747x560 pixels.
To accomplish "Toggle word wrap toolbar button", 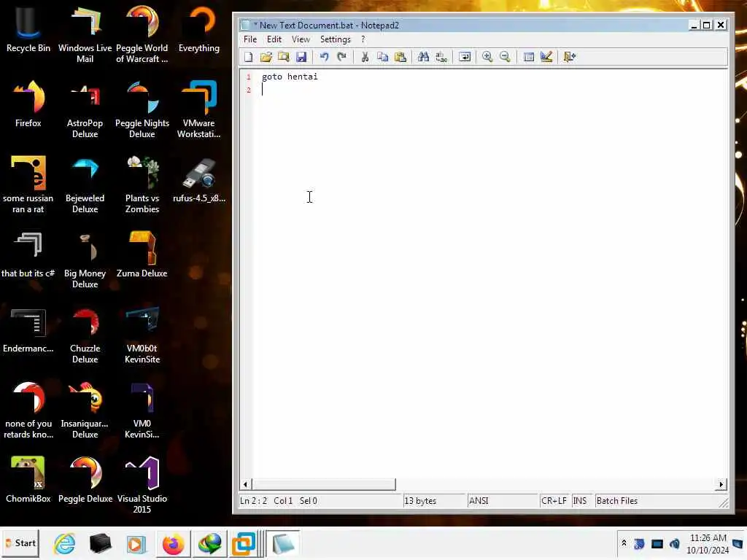I will (465, 57).
